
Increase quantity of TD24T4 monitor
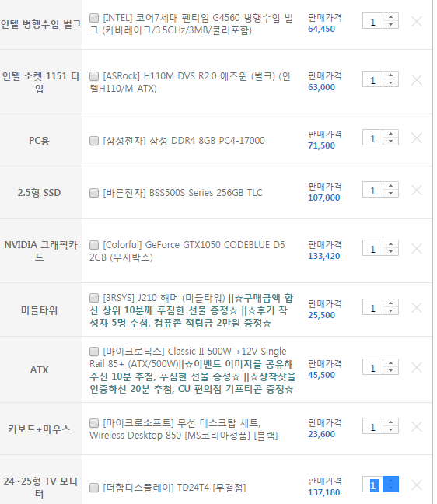(390, 481)
